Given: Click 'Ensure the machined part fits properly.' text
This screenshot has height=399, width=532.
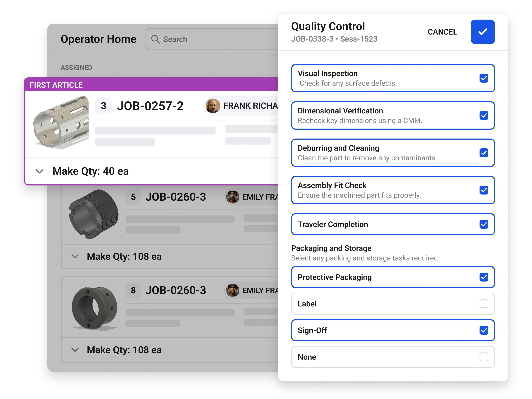Looking at the screenshot, I should coord(359,195).
